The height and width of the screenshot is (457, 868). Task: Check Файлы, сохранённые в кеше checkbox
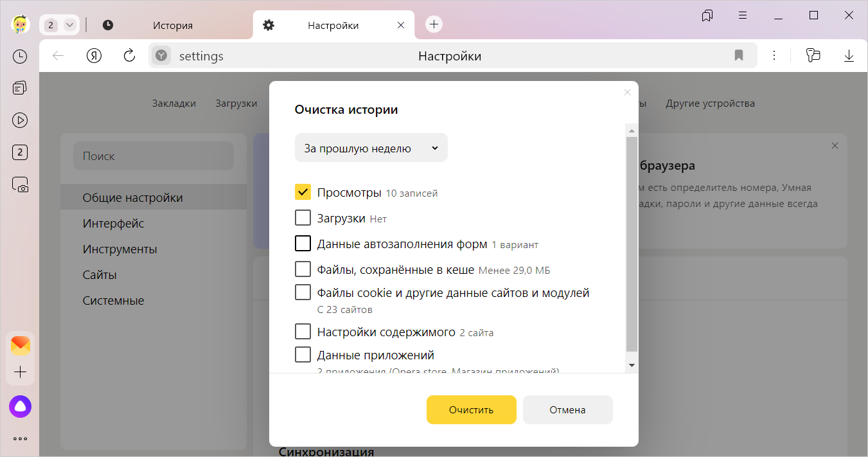click(x=303, y=269)
